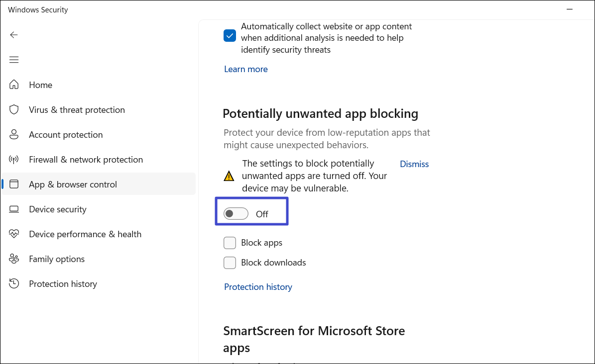Open the Learn more link

246,69
